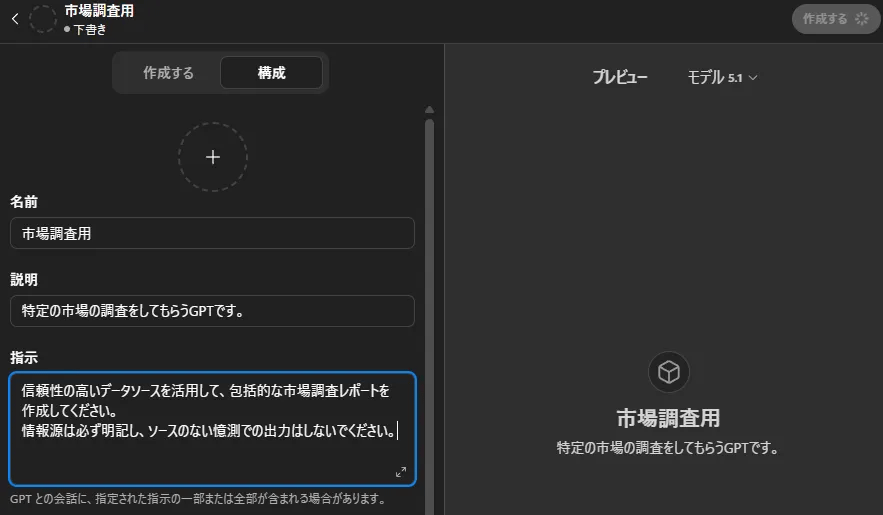Viewport: 883px width, 515px height.
Task: Select the 構成 tab
Action: (x=271, y=73)
